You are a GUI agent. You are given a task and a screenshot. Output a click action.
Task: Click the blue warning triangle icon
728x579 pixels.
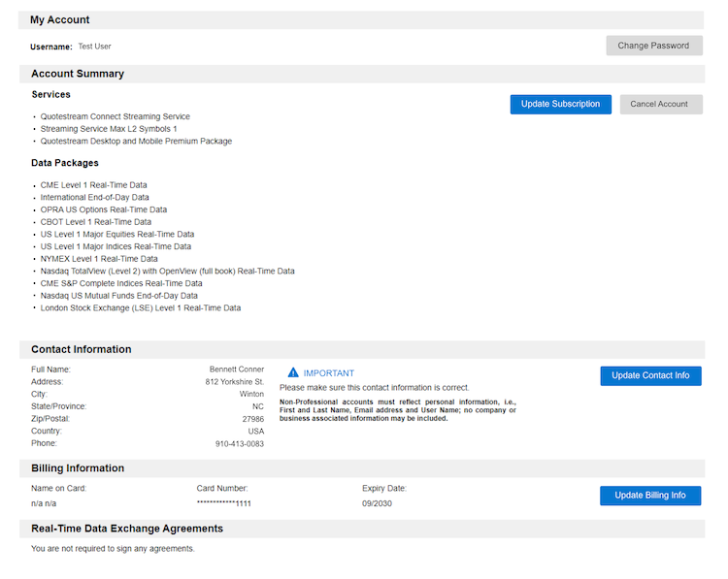point(293,372)
